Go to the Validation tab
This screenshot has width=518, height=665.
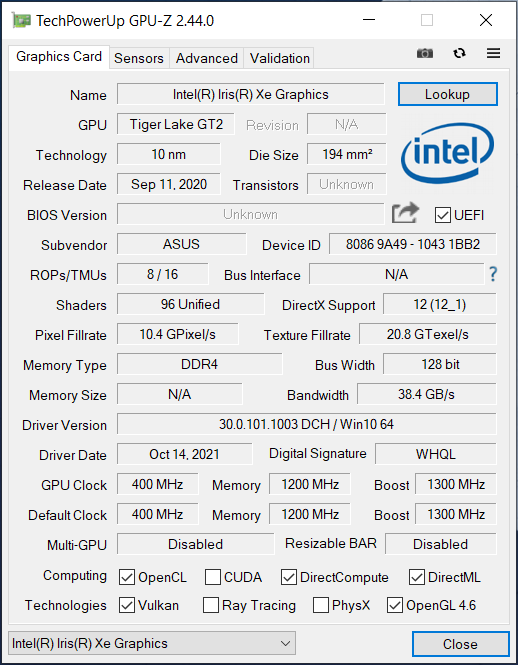click(x=280, y=58)
